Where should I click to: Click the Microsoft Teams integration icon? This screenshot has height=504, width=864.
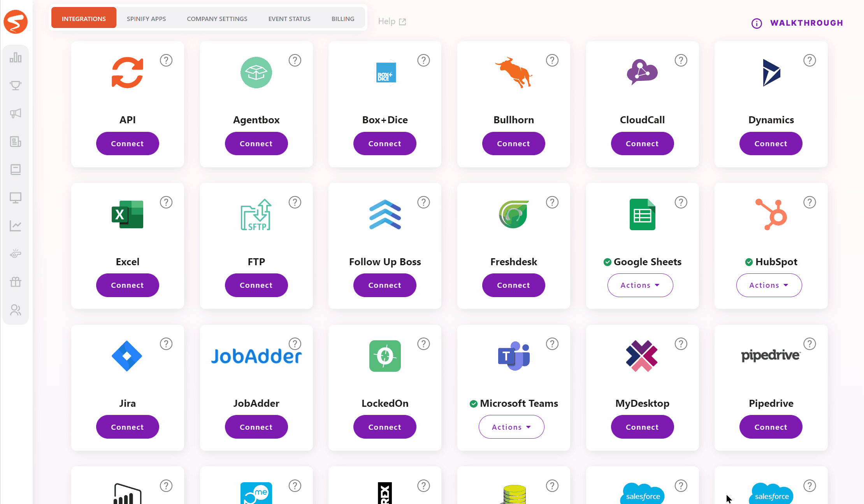(513, 356)
